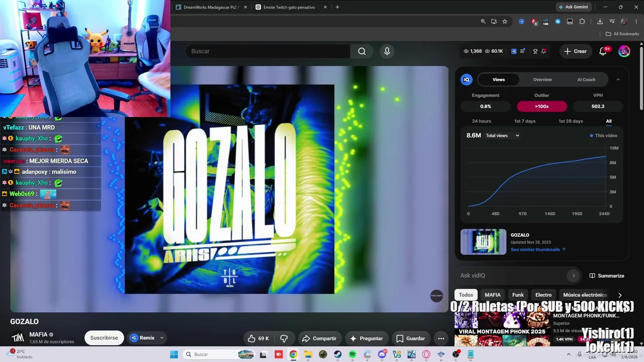
Task: Expand the Remix button dropdown arrow
Action: pyautogui.click(x=162, y=338)
